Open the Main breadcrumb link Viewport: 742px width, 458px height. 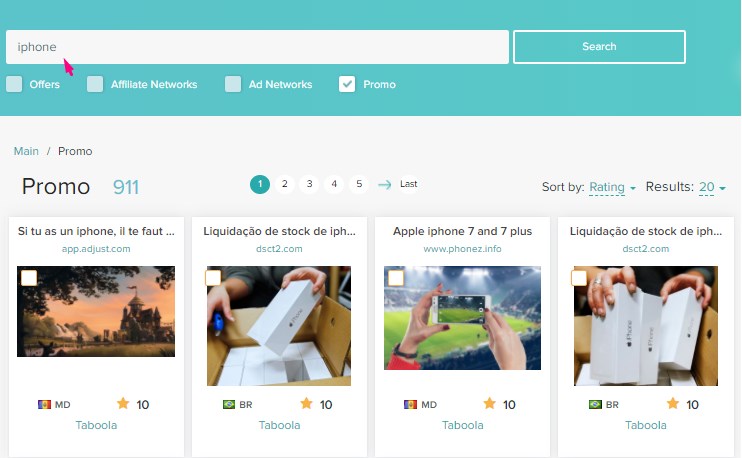pos(26,151)
